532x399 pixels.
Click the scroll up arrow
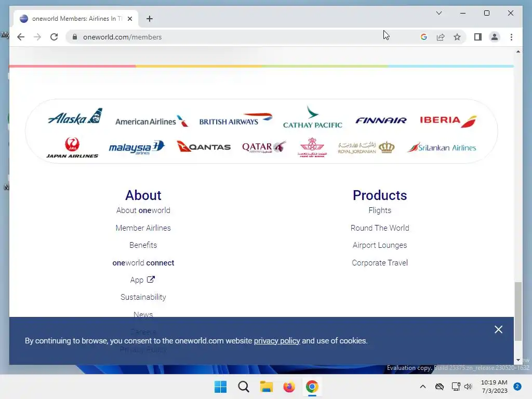coord(518,51)
